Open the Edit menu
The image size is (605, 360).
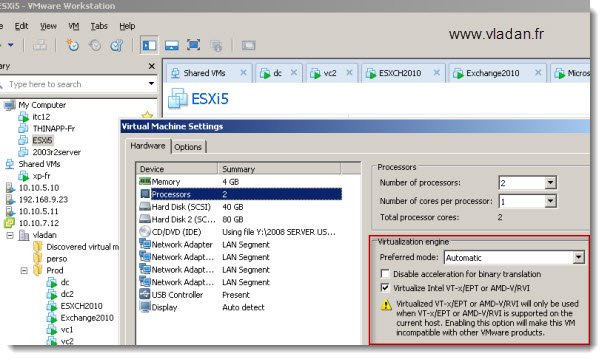tap(21, 26)
